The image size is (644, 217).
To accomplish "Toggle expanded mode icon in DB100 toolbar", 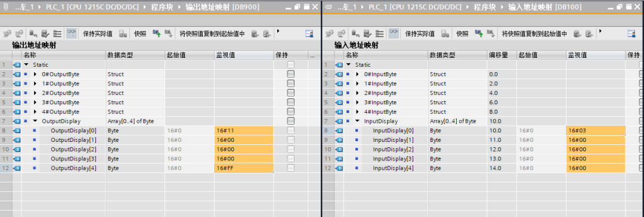I will [379, 34].
